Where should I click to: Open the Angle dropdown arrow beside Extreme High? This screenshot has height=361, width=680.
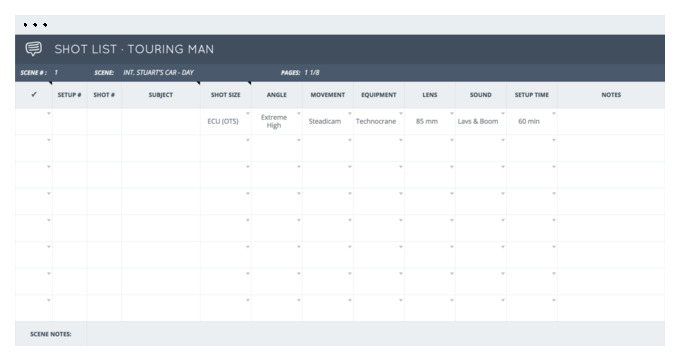[298, 114]
